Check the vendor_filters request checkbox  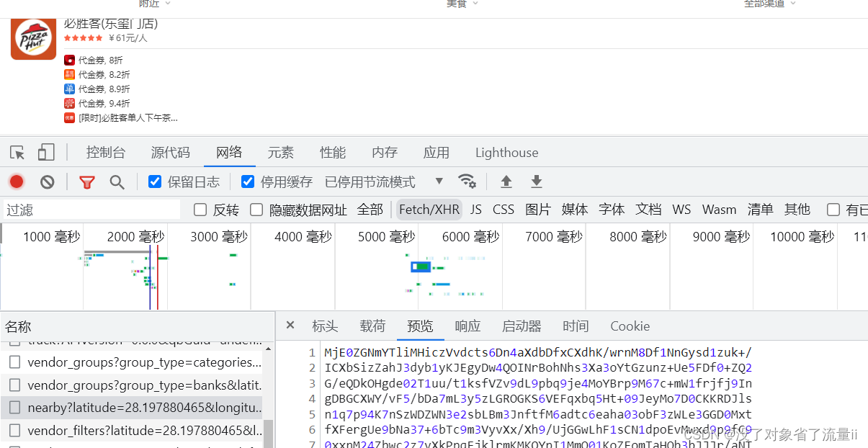pos(14,431)
